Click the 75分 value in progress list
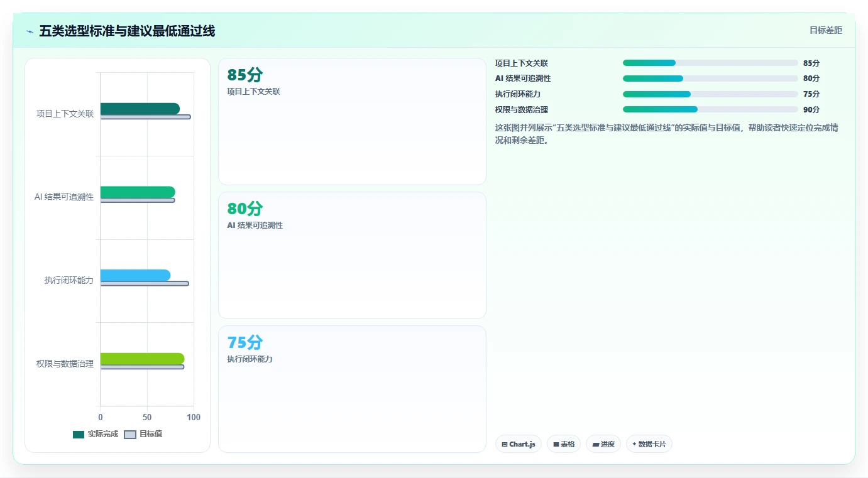868x478 pixels. click(811, 94)
